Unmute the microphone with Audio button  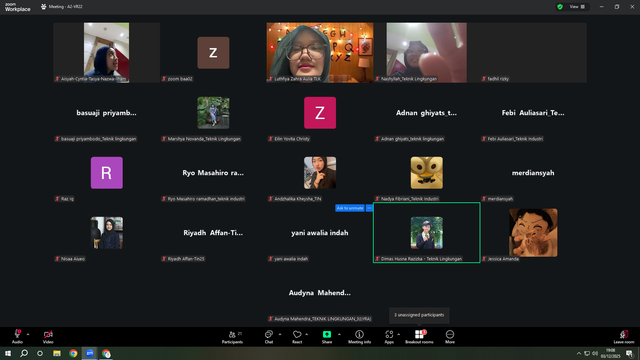(x=17, y=336)
